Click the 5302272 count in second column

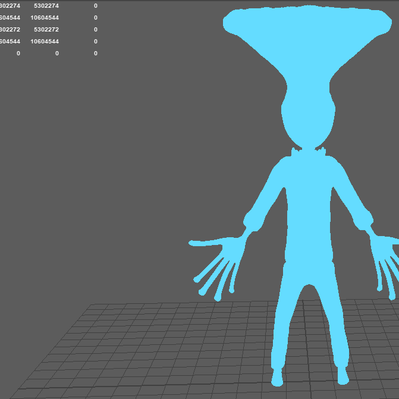click(x=46, y=30)
